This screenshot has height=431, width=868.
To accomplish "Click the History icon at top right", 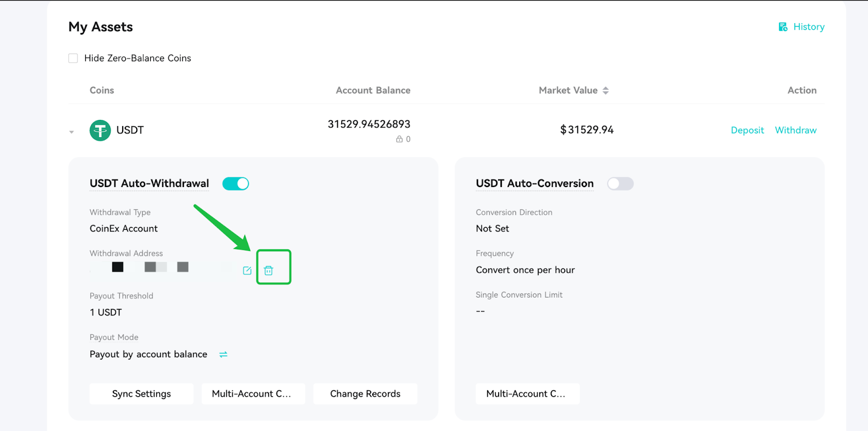I will [x=783, y=27].
